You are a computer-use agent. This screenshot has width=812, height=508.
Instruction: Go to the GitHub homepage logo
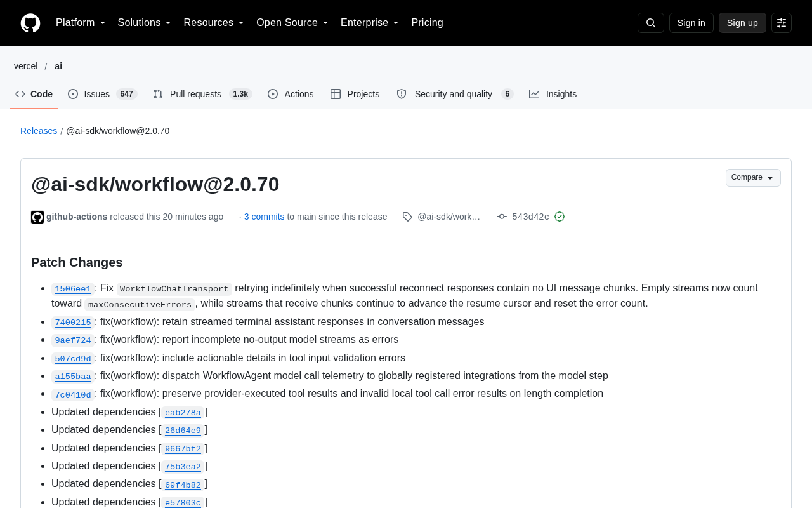tap(30, 23)
